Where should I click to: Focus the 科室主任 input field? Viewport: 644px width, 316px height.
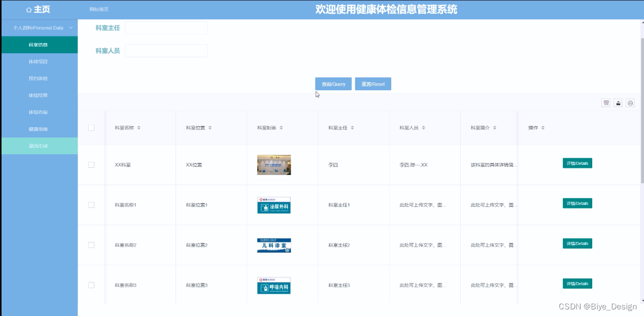point(166,28)
